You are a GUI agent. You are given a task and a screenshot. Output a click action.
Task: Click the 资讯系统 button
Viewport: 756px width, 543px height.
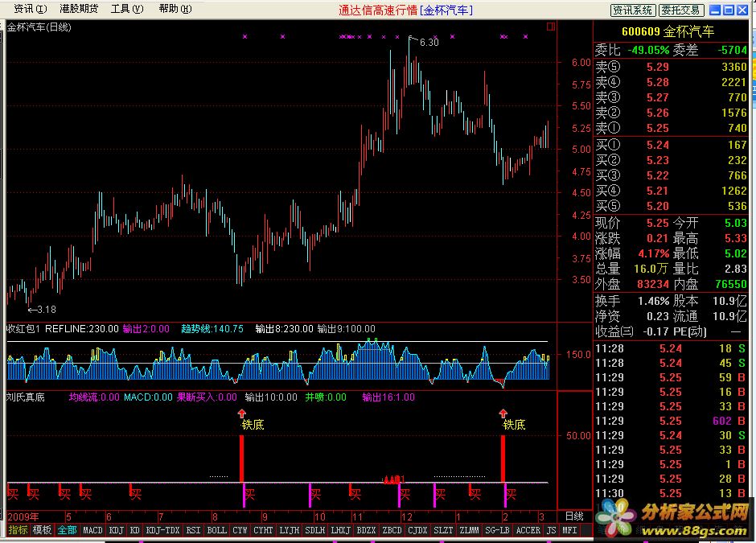tap(633, 10)
